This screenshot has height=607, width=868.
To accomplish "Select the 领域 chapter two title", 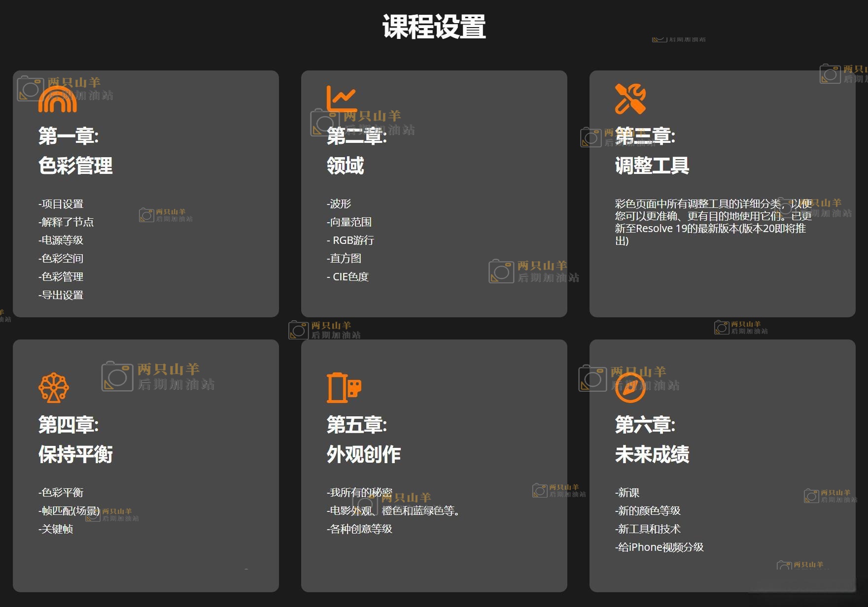I will click(x=345, y=166).
